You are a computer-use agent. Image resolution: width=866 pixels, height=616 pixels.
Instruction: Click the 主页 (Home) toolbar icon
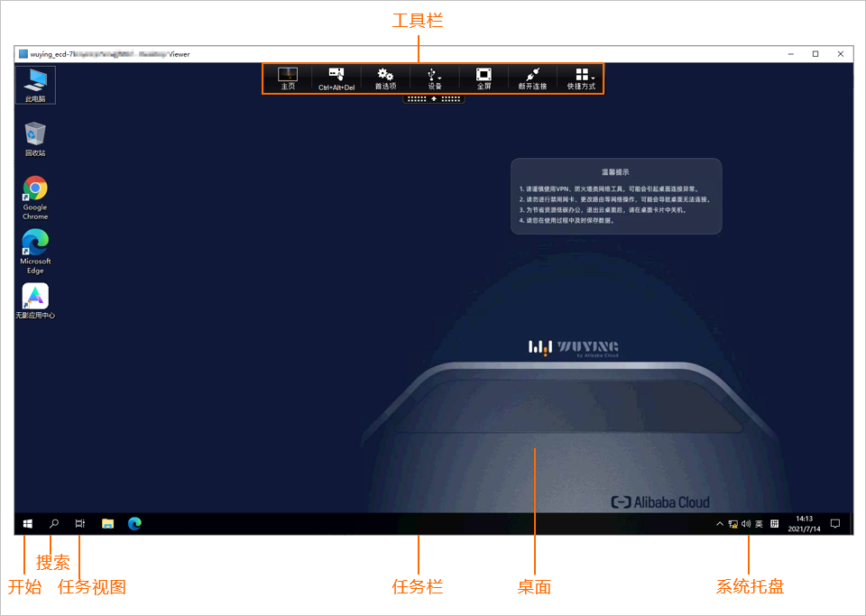288,78
